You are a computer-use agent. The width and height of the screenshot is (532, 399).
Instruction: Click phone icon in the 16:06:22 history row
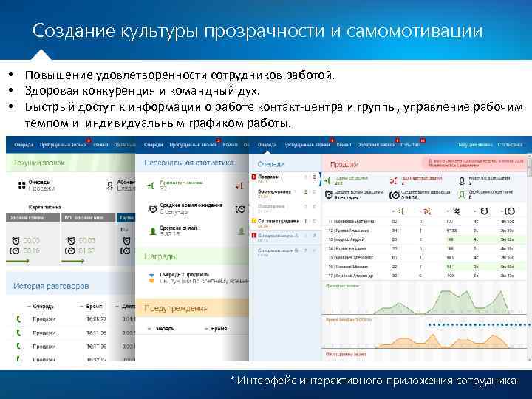point(18,319)
